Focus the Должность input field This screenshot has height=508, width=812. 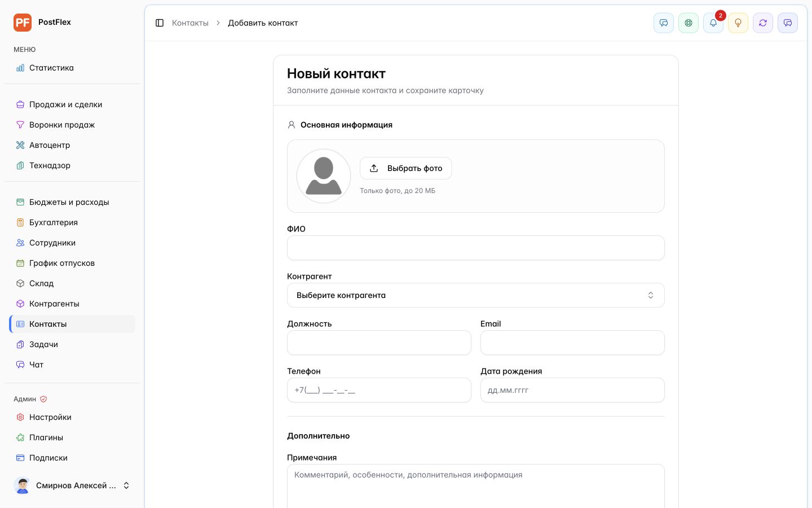coord(379,343)
